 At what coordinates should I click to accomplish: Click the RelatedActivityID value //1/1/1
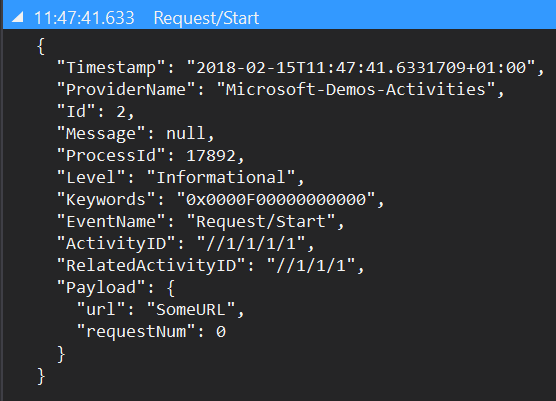point(311,265)
